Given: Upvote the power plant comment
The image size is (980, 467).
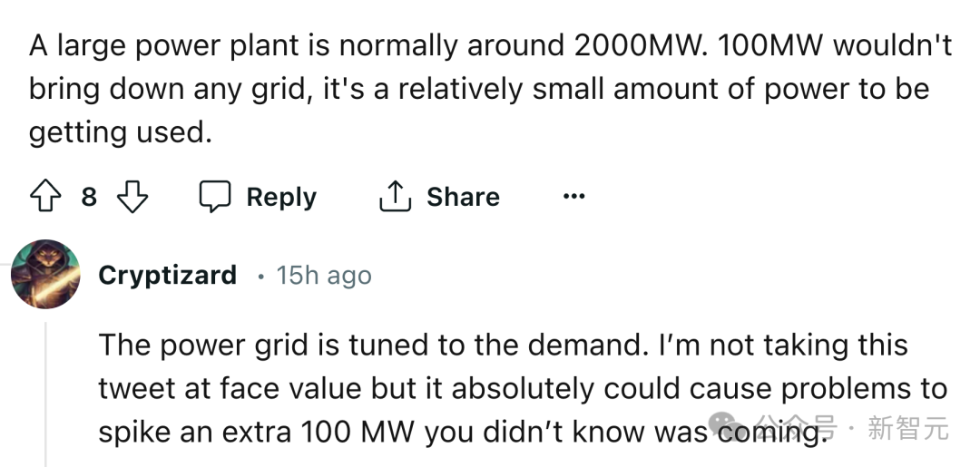Looking at the screenshot, I should pyautogui.click(x=44, y=197).
